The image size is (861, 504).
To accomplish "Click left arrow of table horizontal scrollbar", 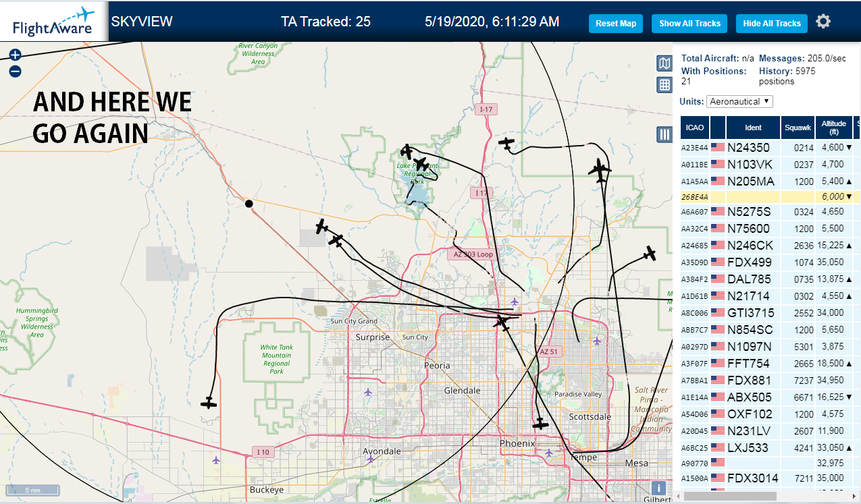I will [x=679, y=496].
